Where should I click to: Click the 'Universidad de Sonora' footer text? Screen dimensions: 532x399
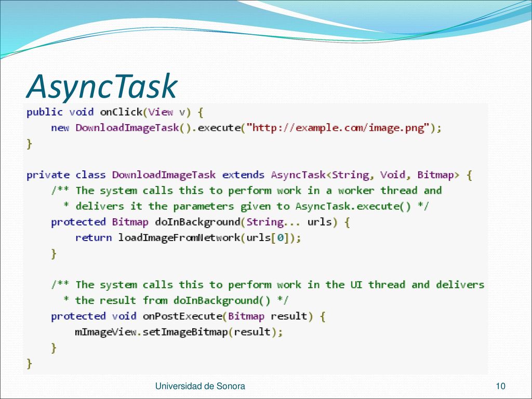coord(200,386)
